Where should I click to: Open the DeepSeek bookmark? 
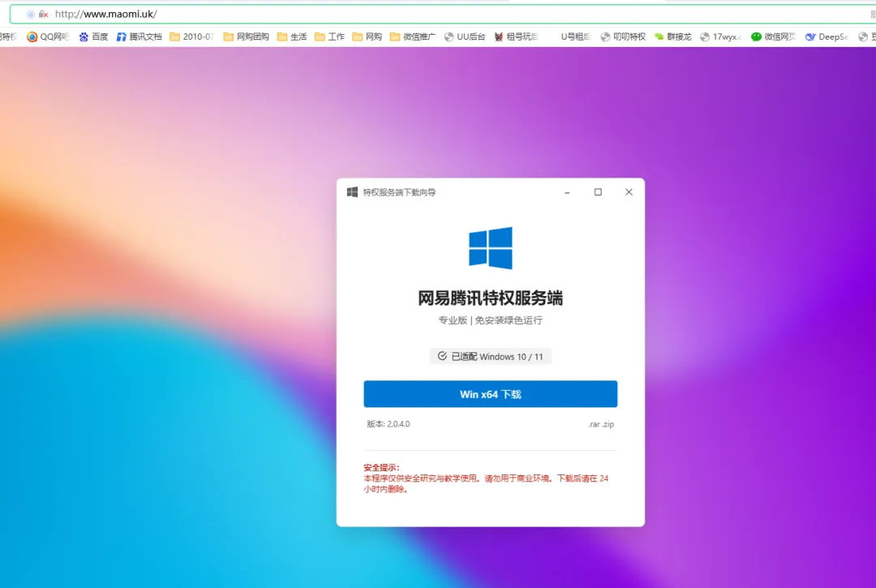pyautogui.click(x=827, y=36)
